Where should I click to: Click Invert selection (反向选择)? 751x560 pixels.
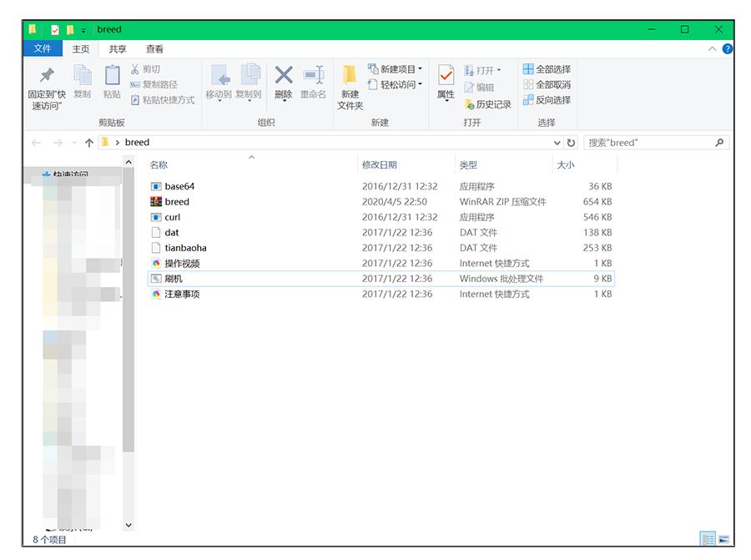pyautogui.click(x=547, y=100)
